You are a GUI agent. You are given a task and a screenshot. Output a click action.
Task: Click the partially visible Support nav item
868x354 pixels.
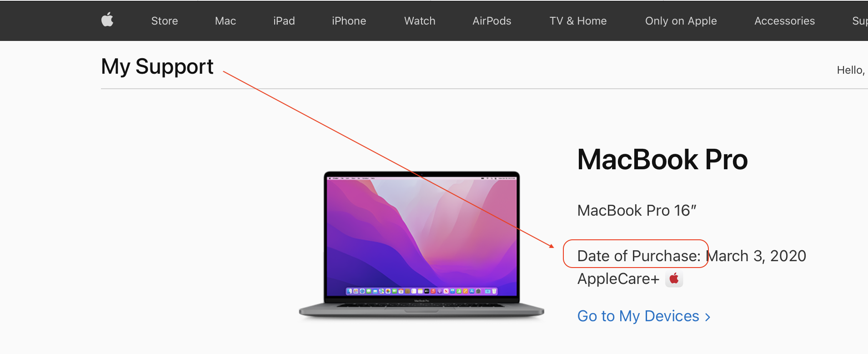coord(860,21)
